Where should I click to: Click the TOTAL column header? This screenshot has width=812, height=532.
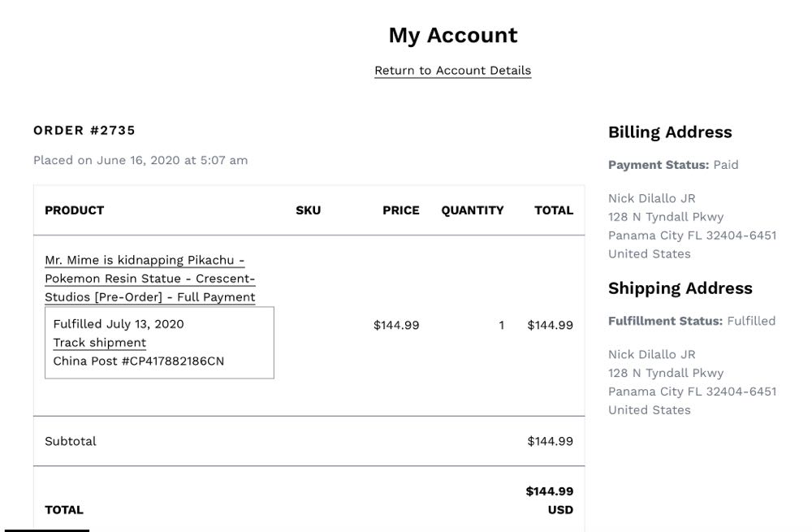[x=554, y=210]
